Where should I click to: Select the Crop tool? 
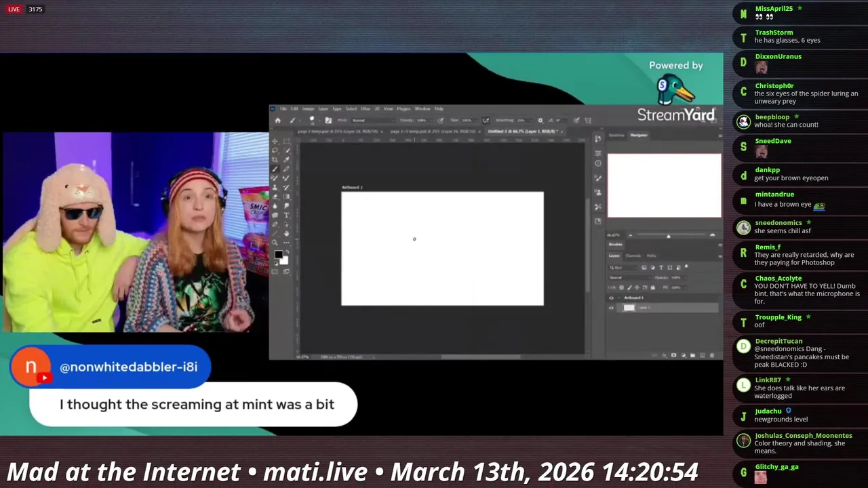click(275, 159)
